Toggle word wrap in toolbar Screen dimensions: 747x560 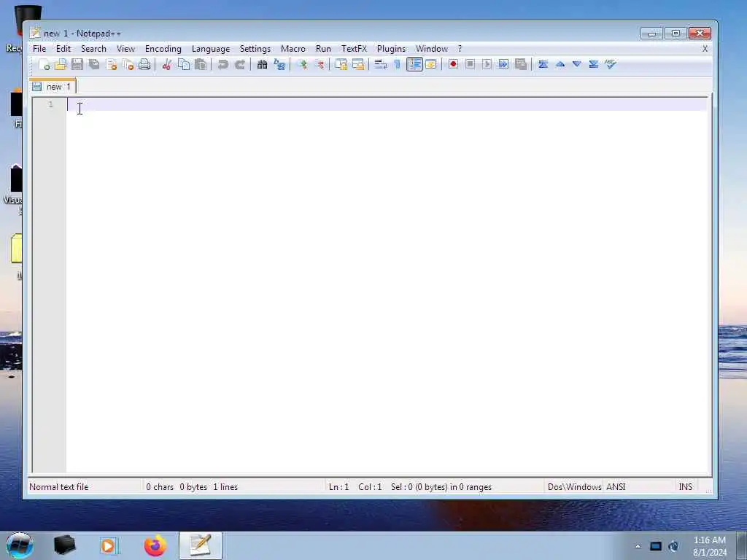(380, 64)
